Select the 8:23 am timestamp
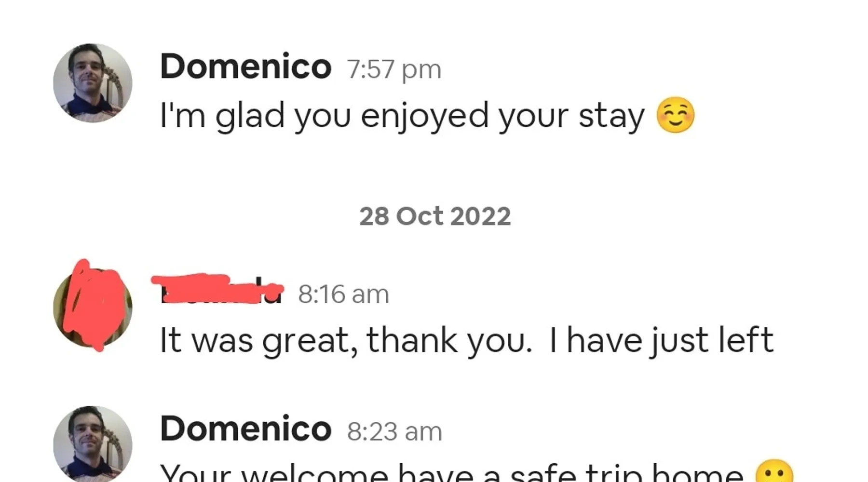Image resolution: width=868 pixels, height=482 pixels. click(394, 431)
